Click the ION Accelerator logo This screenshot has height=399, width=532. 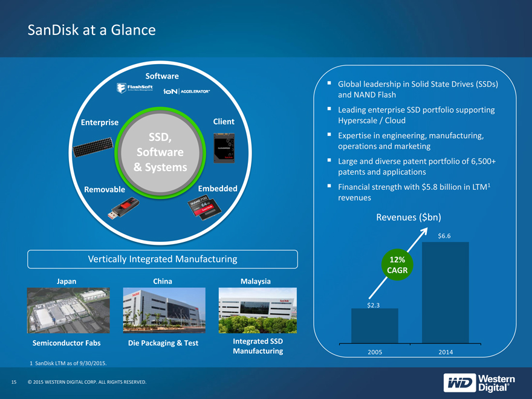pyautogui.click(x=187, y=91)
